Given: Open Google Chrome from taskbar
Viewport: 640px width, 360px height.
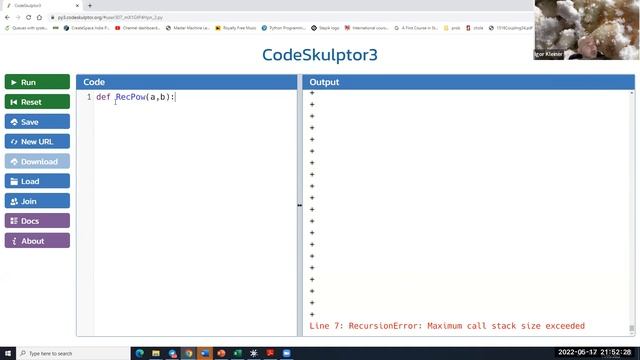Looking at the screenshot, I should click(x=189, y=353).
